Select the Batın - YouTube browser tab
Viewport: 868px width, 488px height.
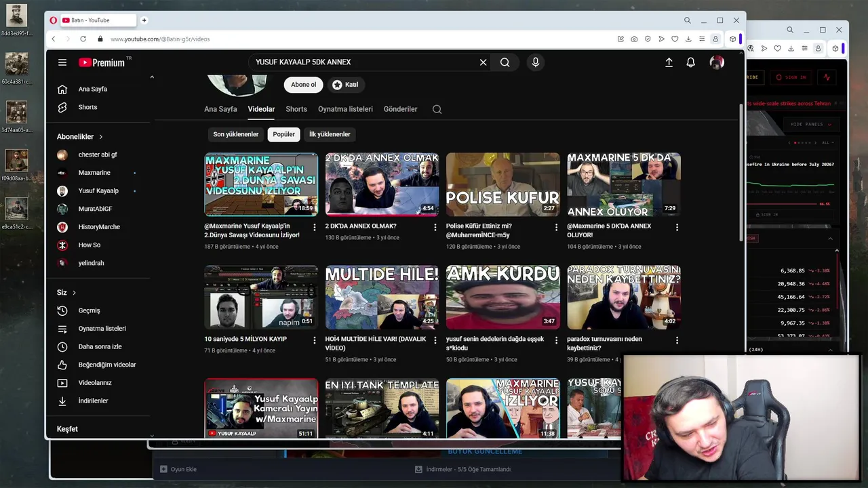[98, 20]
